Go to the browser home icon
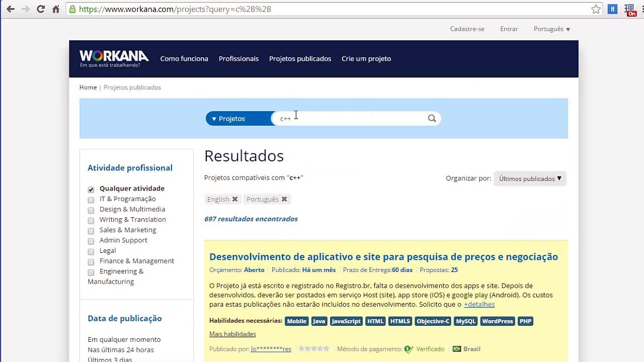 56,9
